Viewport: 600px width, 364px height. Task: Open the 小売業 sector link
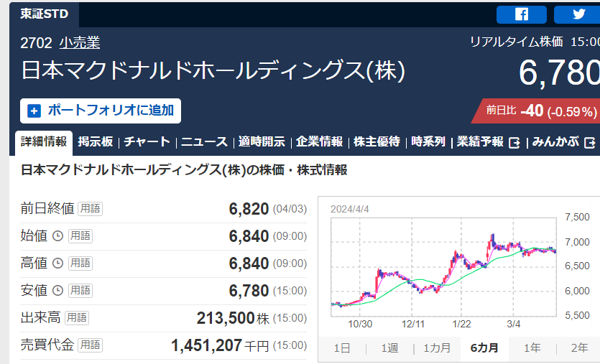point(80,42)
